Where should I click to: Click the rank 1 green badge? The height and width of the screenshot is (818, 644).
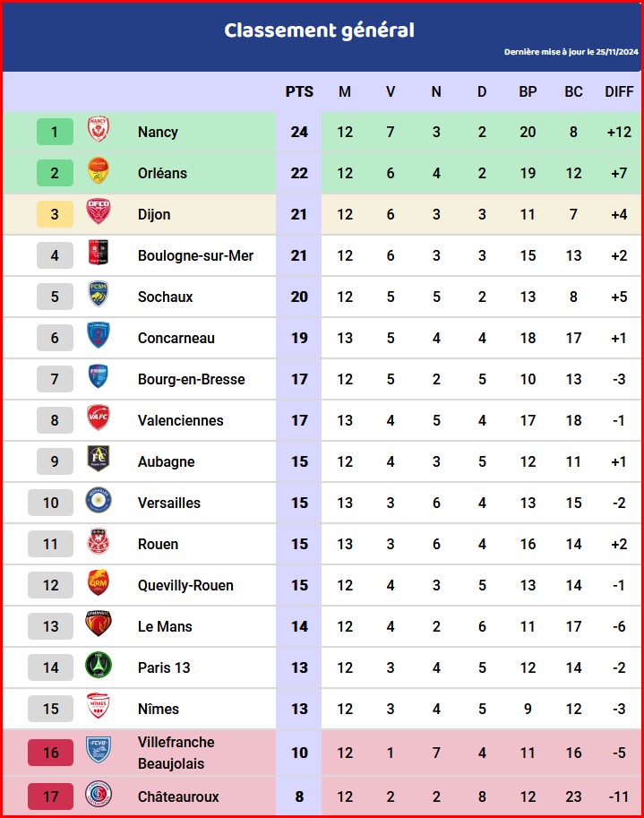point(55,132)
